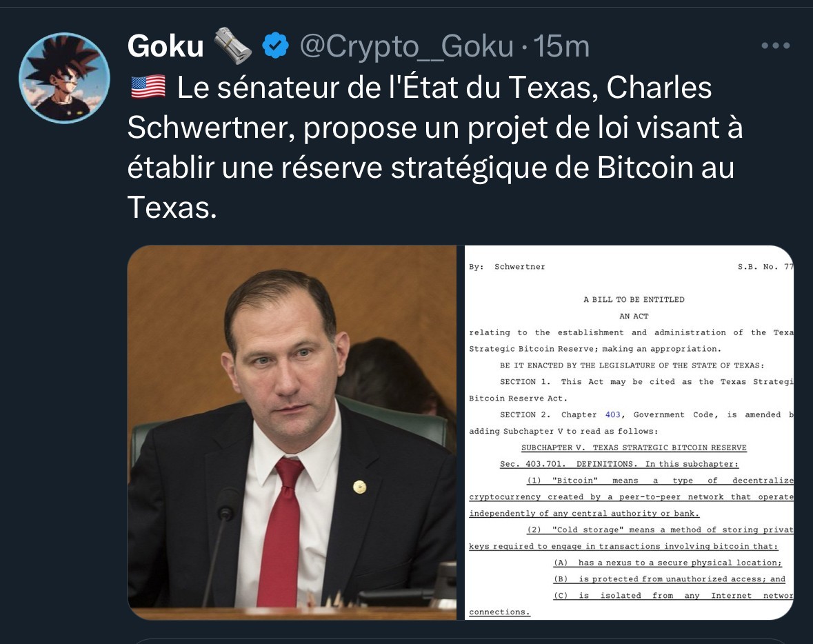The width and height of the screenshot is (813, 644).
Task: Click the "A BILL TO BE ENTITLED" heading
Action: (634, 299)
